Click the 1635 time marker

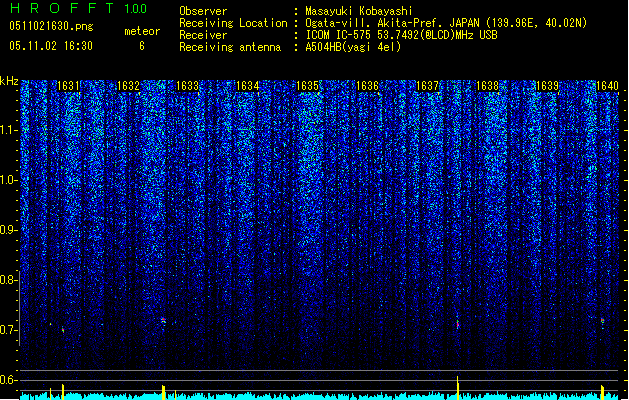(307, 86)
